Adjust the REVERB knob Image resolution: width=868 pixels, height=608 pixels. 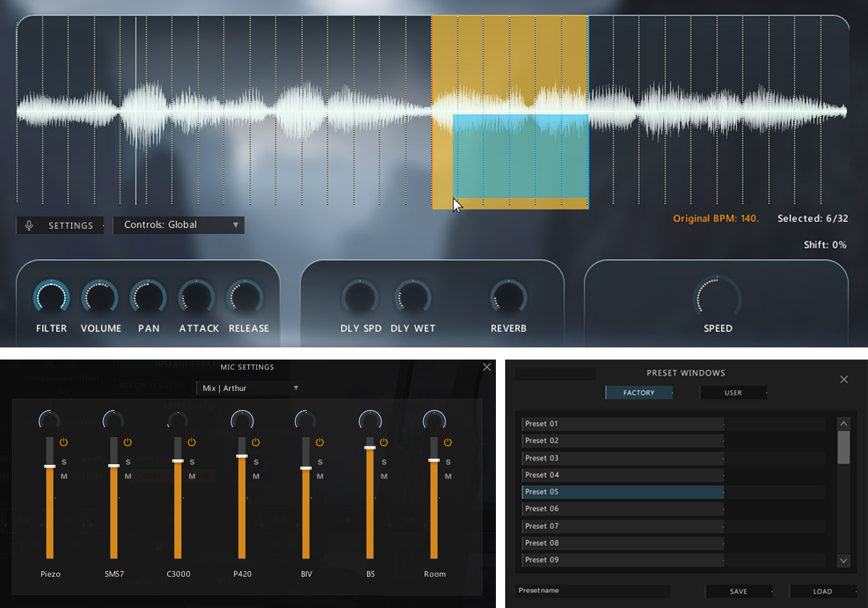tap(509, 297)
